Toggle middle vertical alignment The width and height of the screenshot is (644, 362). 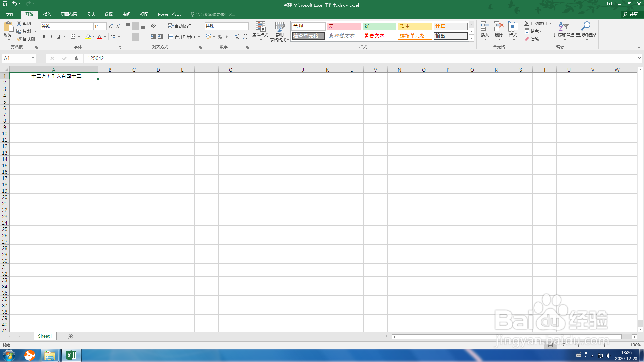coord(136,26)
